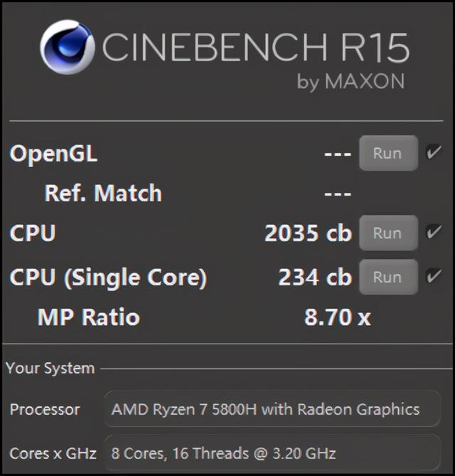Run the OpenGL benchmark test
The width and height of the screenshot is (455, 476).
coord(387,153)
